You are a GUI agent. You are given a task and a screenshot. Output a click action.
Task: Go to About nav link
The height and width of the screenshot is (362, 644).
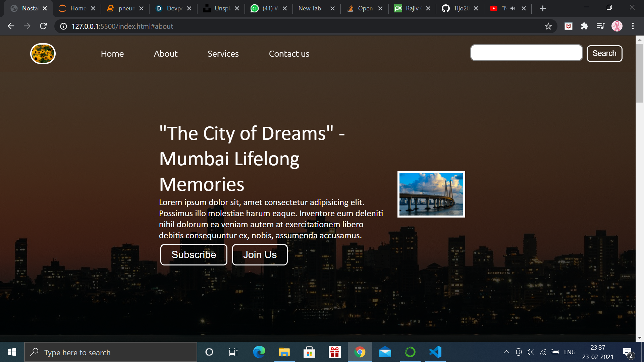tap(166, 54)
